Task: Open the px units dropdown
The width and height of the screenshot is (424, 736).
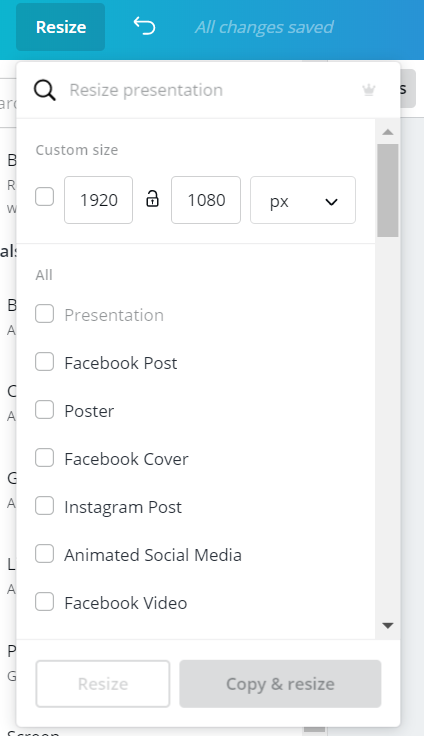Action: click(303, 200)
